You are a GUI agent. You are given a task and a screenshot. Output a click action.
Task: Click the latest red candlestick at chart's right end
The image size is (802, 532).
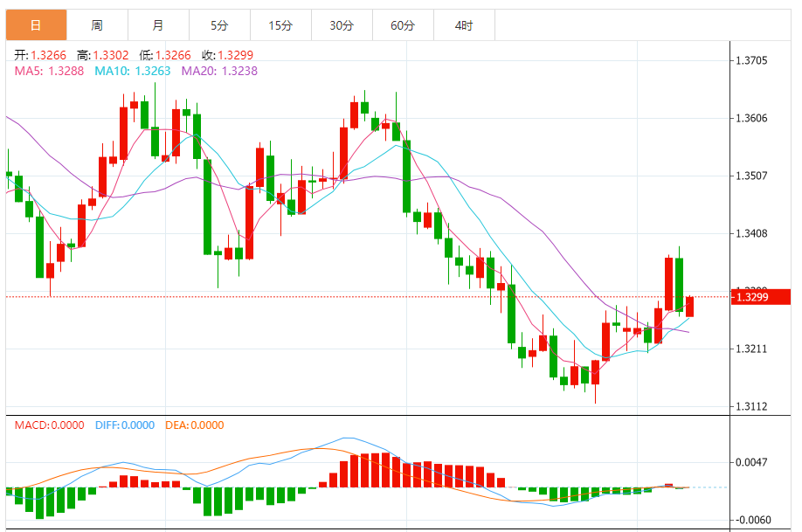[690, 307]
